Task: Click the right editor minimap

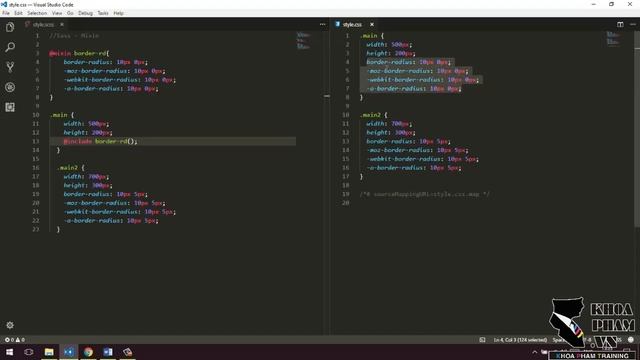Action: coord(613,38)
